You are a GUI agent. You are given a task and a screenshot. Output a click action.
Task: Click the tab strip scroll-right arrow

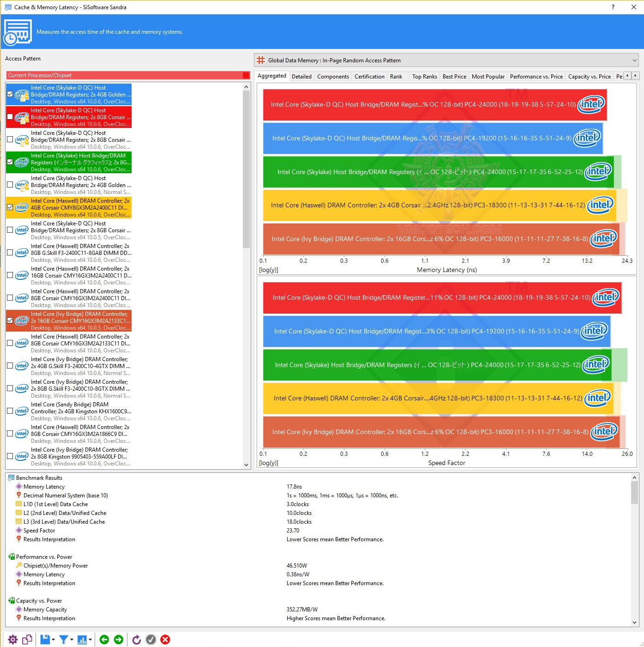(635, 76)
